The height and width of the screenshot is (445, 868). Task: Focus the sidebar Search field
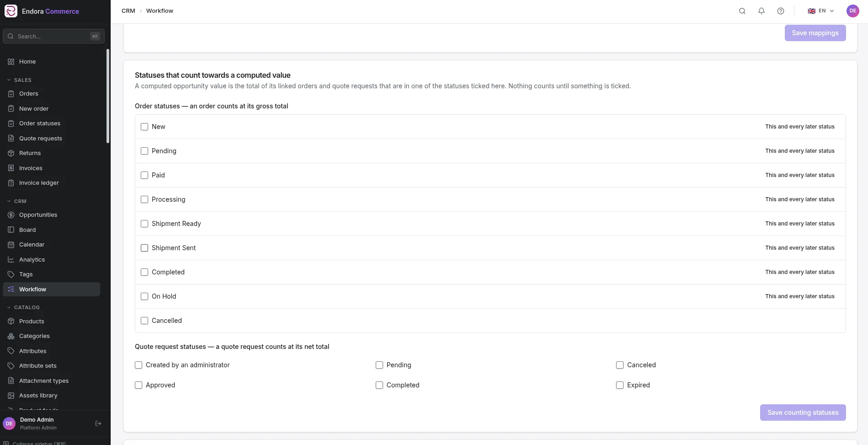(x=53, y=36)
